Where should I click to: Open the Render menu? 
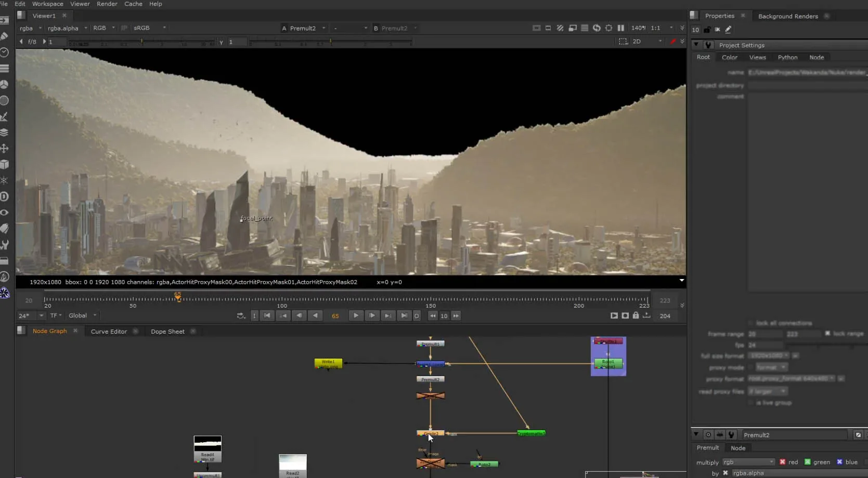(x=107, y=4)
